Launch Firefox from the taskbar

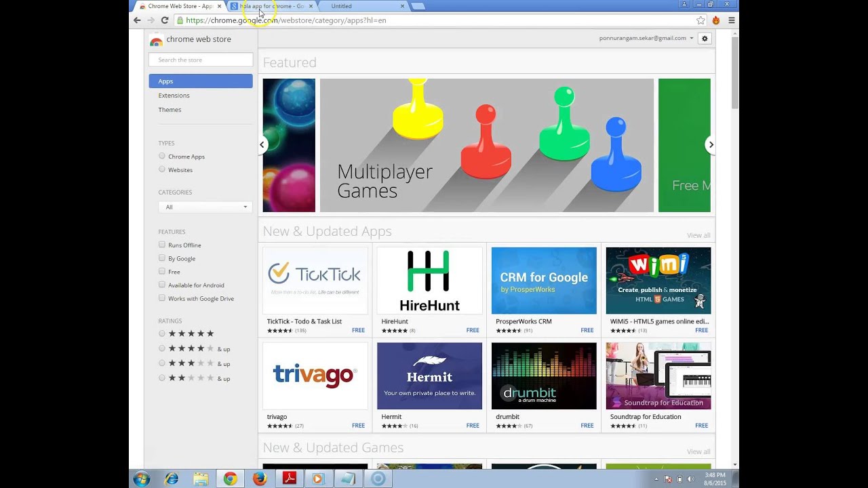(260, 479)
